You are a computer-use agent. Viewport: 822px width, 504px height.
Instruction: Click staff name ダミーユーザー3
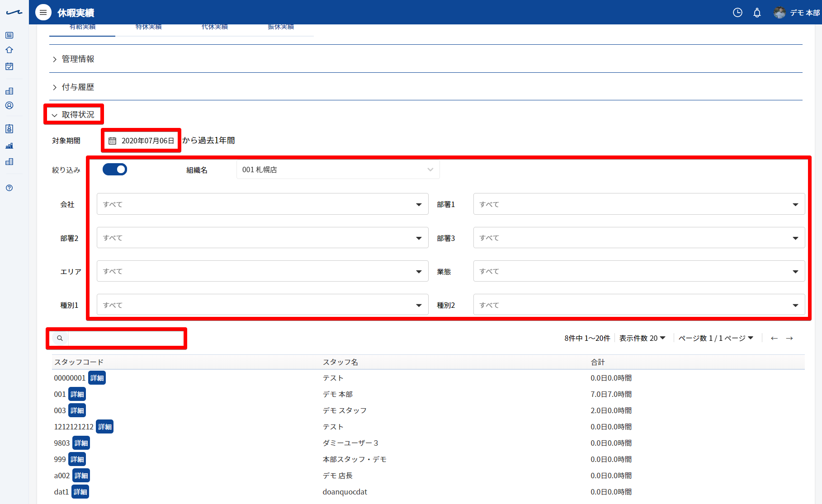350,443
